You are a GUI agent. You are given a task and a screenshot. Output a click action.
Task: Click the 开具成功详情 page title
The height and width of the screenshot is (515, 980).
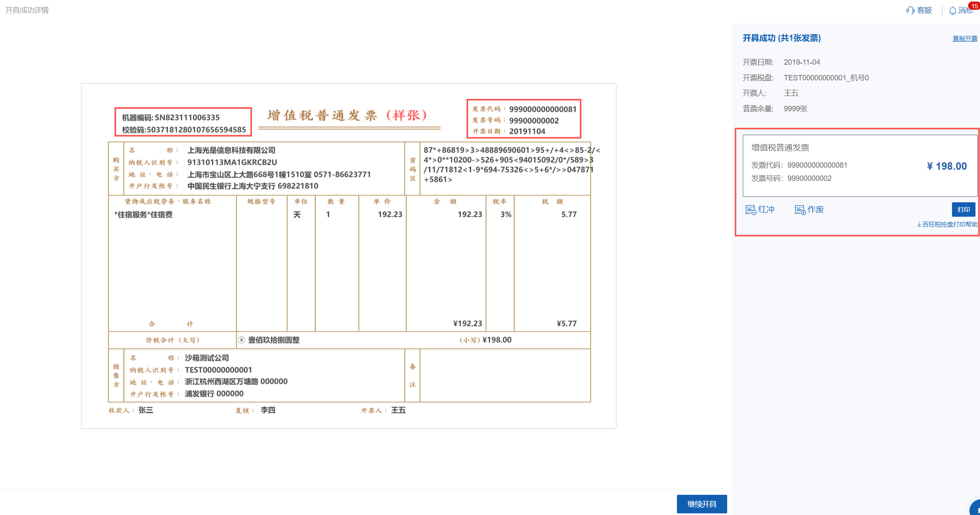click(x=27, y=10)
